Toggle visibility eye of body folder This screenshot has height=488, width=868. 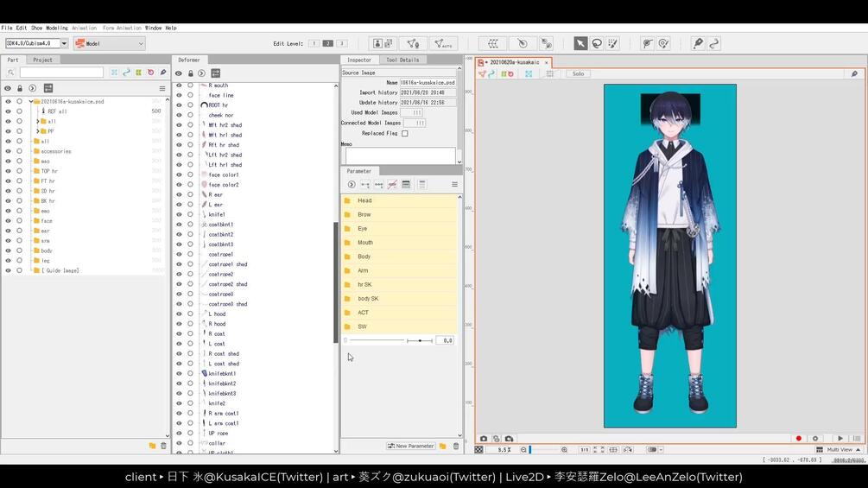pos(8,250)
